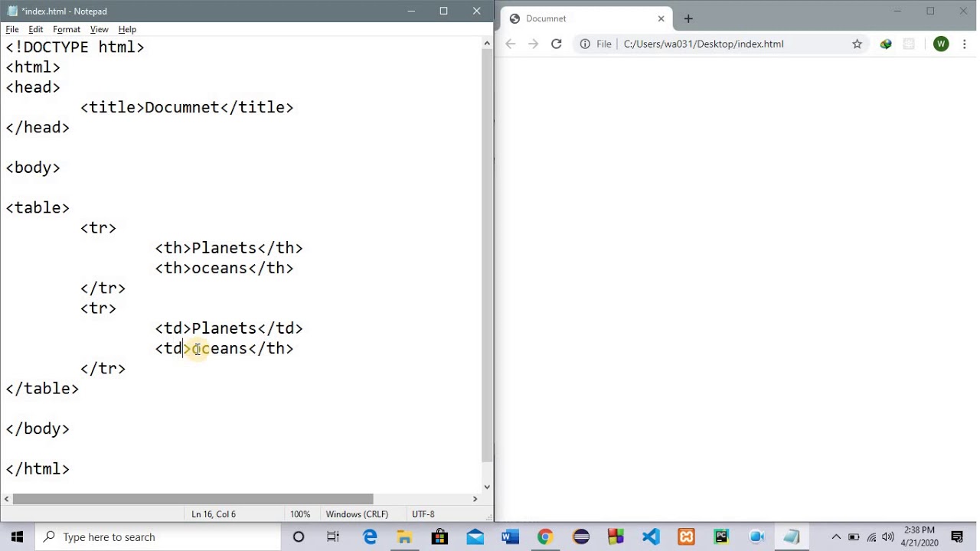980x551 pixels.
Task: Open the Mail app taskbar icon
Action: pyautogui.click(x=475, y=537)
